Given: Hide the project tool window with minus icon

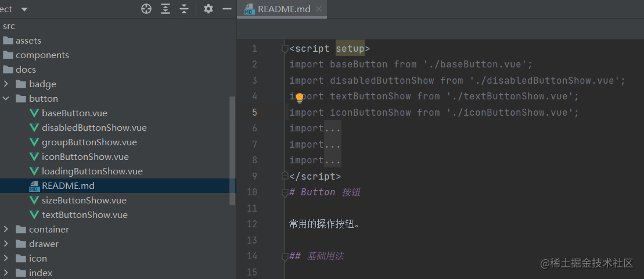Looking at the screenshot, I should pos(226,9).
